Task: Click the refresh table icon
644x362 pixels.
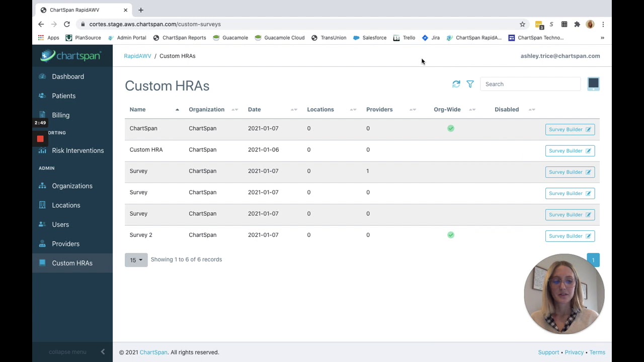Action: pos(456,84)
